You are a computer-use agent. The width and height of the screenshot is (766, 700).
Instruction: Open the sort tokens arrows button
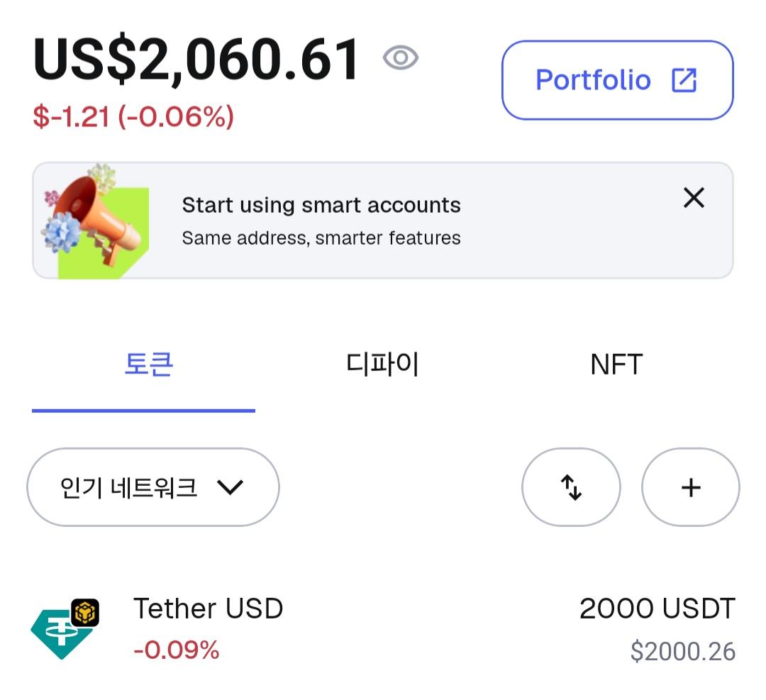pos(571,487)
